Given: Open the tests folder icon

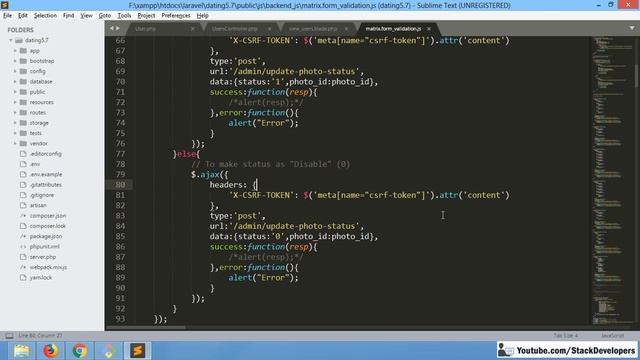Looking at the screenshot, I should tap(23, 133).
